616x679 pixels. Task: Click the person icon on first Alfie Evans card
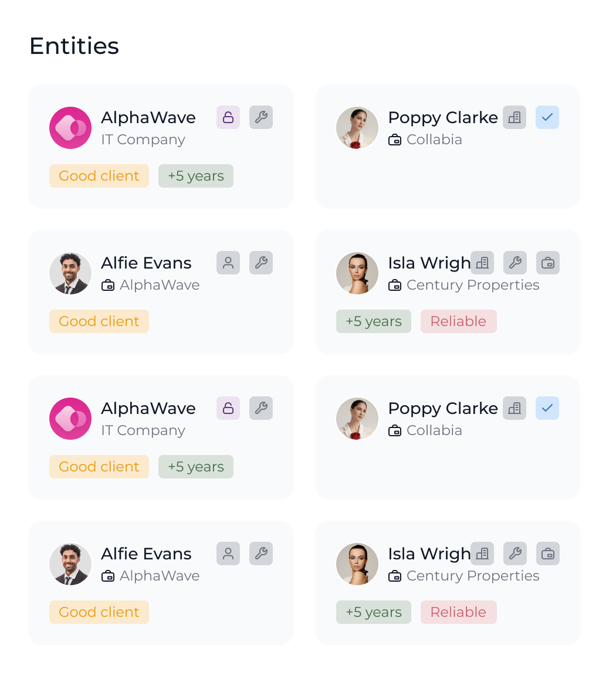point(228,263)
